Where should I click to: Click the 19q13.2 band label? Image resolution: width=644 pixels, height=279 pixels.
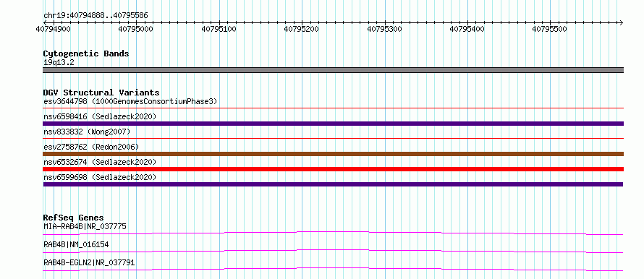[x=59, y=63]
